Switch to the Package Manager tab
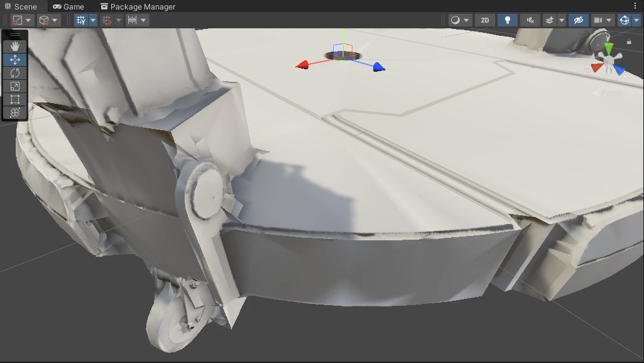The width and height of the screenshot is (644, 363). 138,6
